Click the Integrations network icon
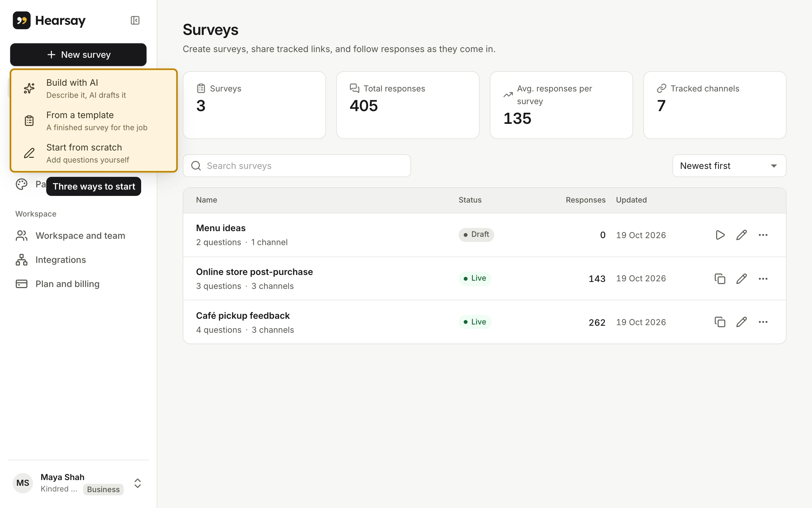812x508 pixels. (22, 260)
